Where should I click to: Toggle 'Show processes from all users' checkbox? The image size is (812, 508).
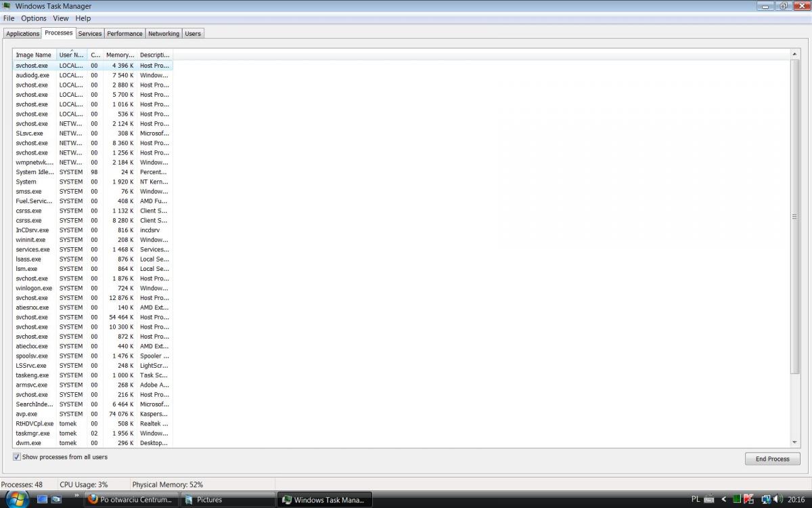17,457
